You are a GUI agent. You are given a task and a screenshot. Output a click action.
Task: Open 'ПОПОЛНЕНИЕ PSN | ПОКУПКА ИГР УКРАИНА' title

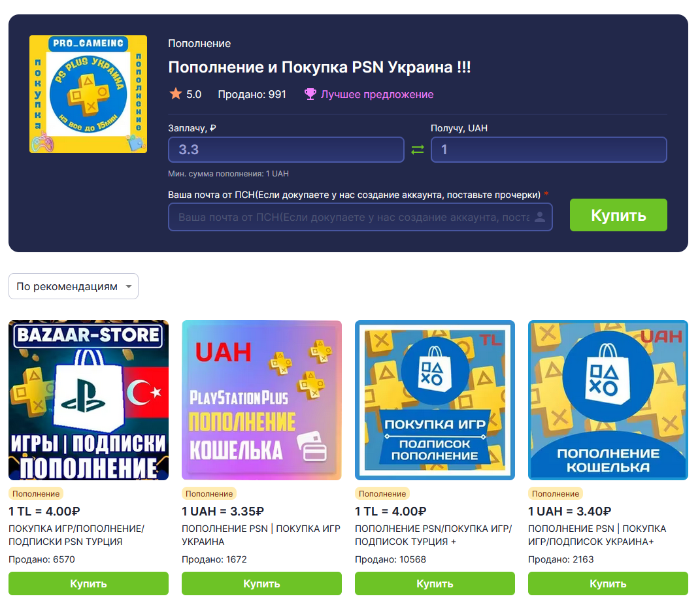click(261, 534)
